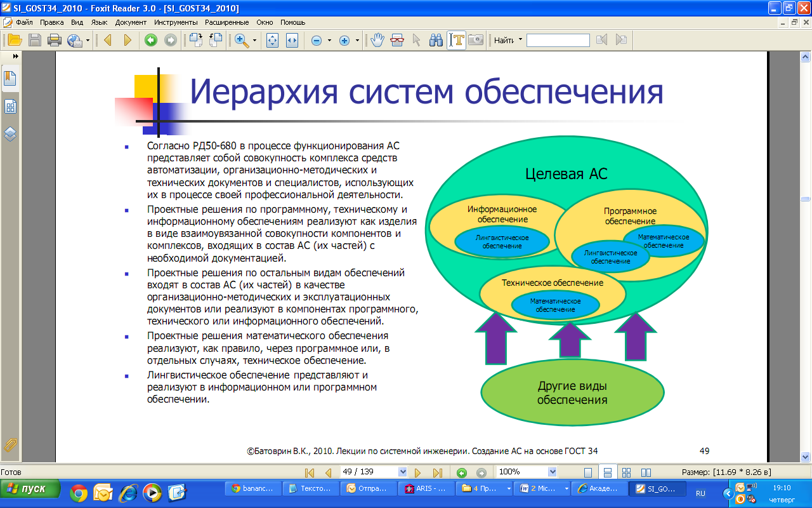The width and height of the screenshot is (812, 508).
Task: Rotate the view clockwise in the toolbar
Action: tap(196, 40)
